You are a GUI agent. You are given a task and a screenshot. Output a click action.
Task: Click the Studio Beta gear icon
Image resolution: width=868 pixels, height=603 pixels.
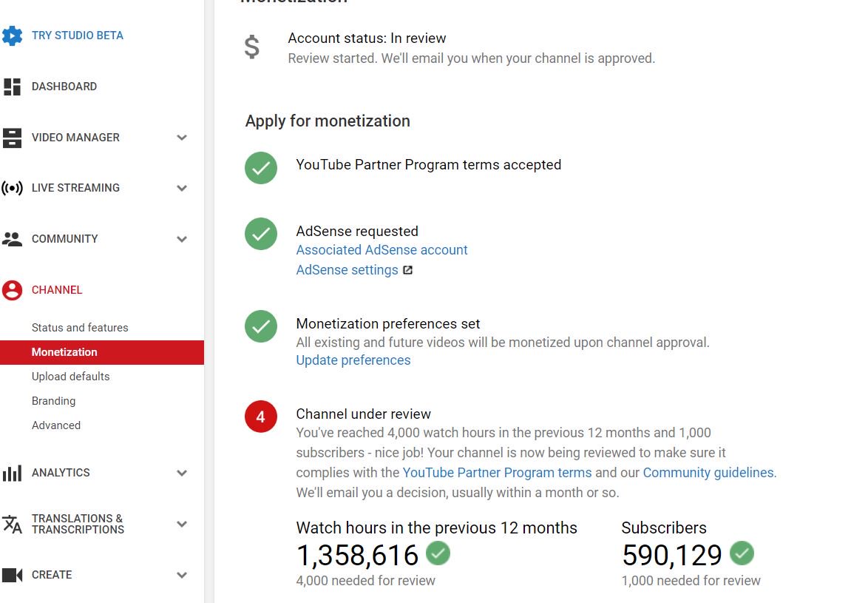point(12,36)
